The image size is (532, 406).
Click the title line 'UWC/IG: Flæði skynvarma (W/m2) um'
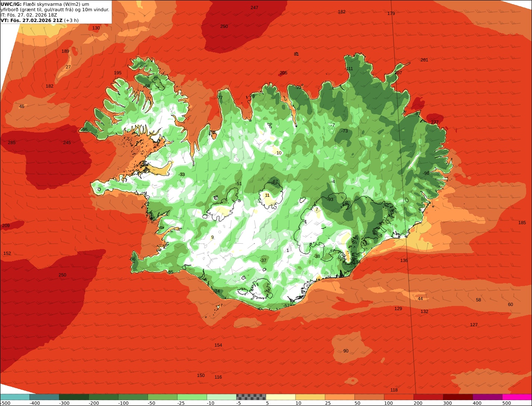click(x=45, y=4)
